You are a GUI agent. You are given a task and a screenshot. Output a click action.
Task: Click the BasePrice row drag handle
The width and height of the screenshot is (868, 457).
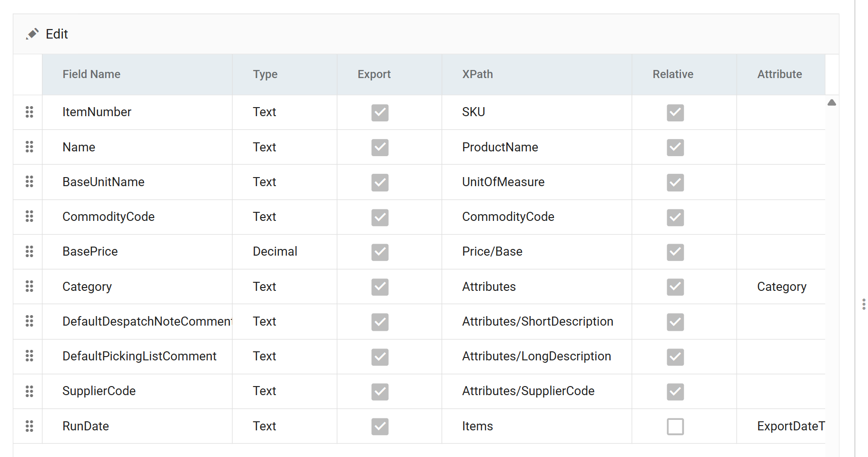29,251
